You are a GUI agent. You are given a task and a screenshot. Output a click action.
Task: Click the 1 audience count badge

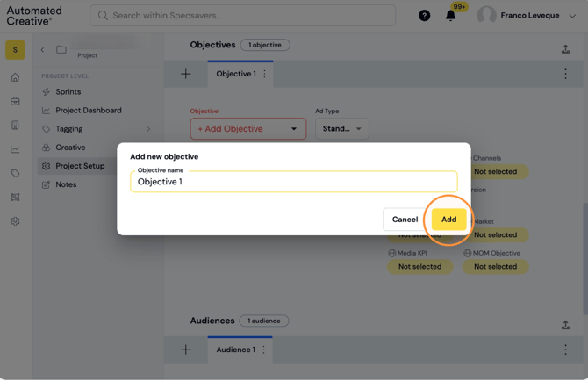[x=263, y=321]
